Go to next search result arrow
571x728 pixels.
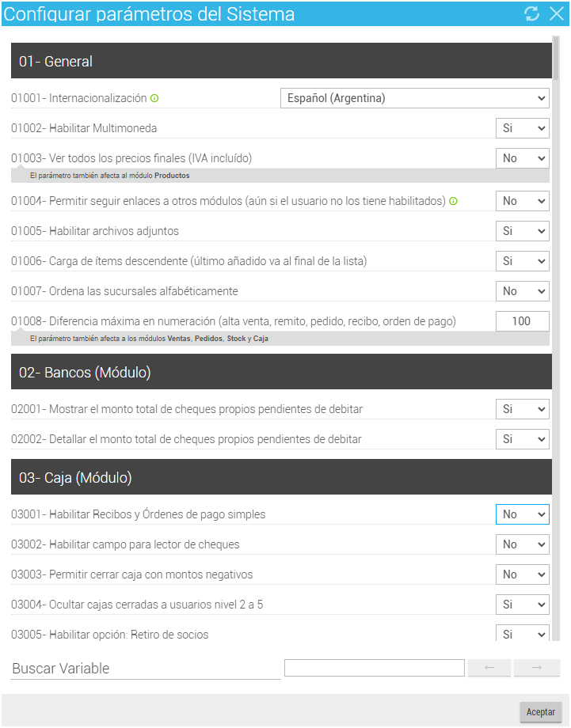click(x=537, y=668)
